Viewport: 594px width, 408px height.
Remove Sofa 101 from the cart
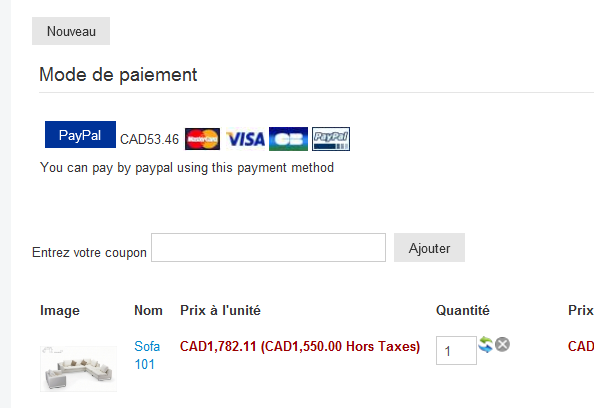(502, 344)
